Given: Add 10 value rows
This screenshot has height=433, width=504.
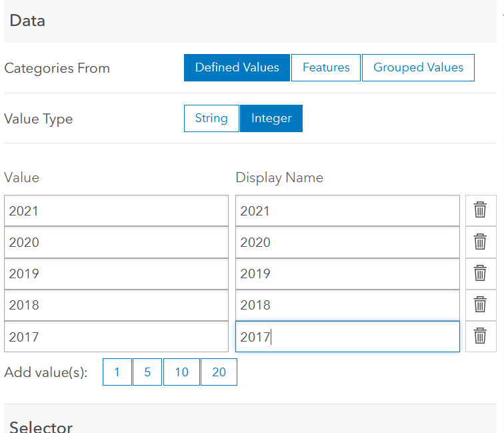Looking at the screenshot, I should [181, 372].
